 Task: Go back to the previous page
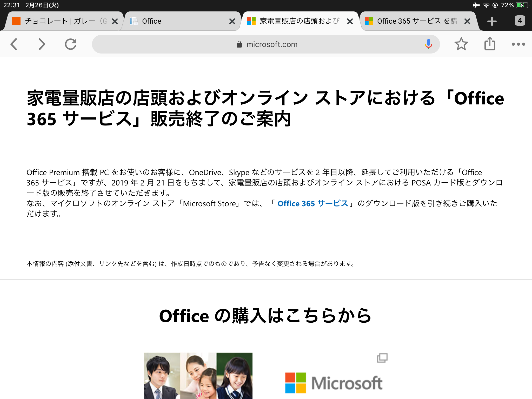pyautogui.click(x=14, y=44)
